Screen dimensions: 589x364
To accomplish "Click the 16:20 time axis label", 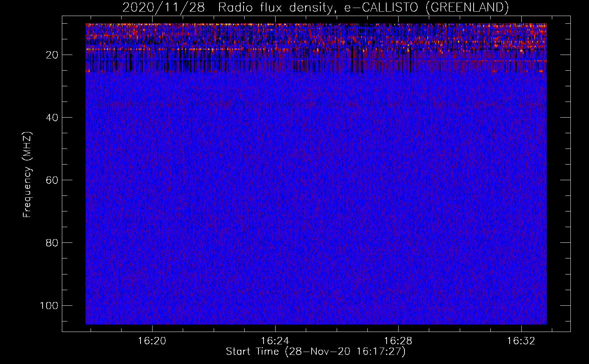I will click(x=152, y=341).
